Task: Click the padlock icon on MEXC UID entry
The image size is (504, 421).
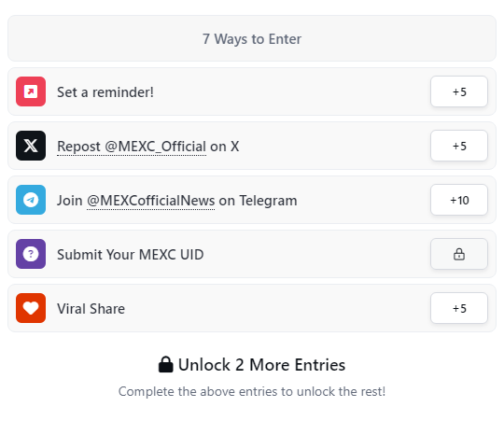Action: point(459,254)
